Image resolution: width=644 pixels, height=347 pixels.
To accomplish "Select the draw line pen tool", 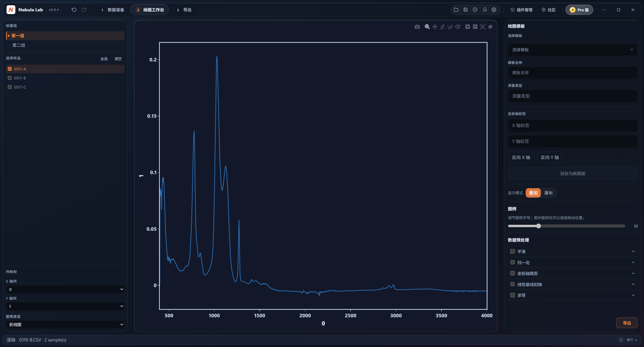I will coord(442,27).
